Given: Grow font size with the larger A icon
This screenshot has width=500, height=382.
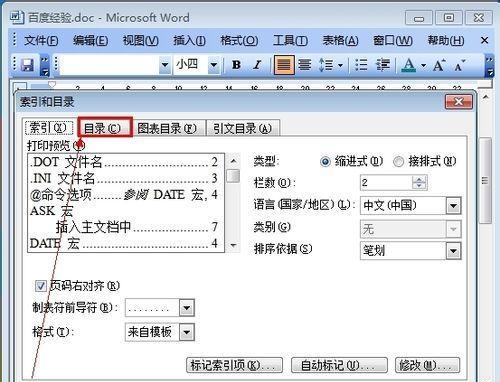Looking at the screenshot, I should pos(439,65).
